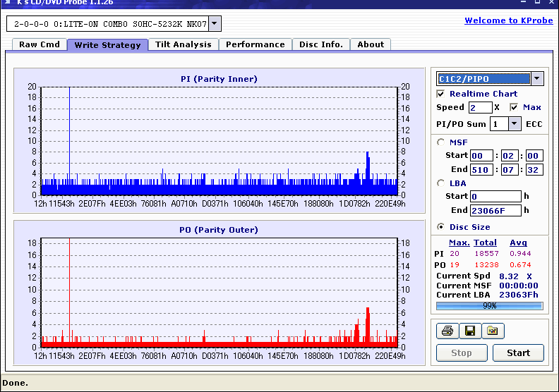Open the Tilt Analysis tab

point(183,44)
